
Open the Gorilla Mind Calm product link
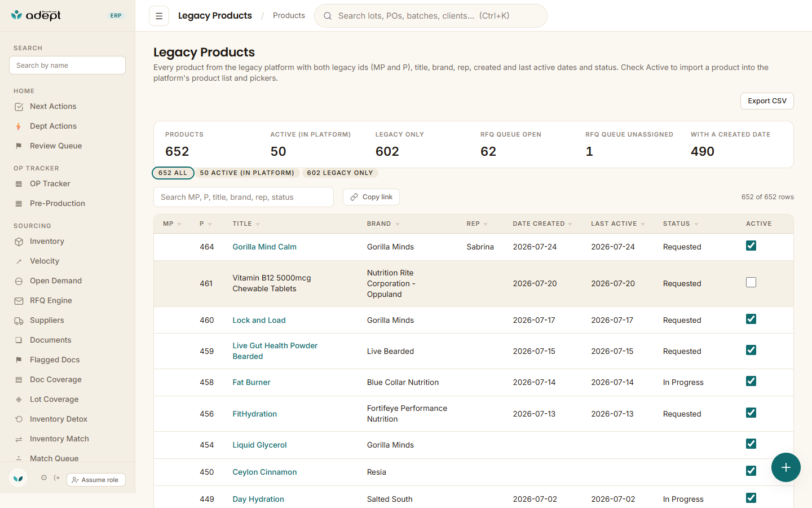pyautogui.click(x=264, y=247)
